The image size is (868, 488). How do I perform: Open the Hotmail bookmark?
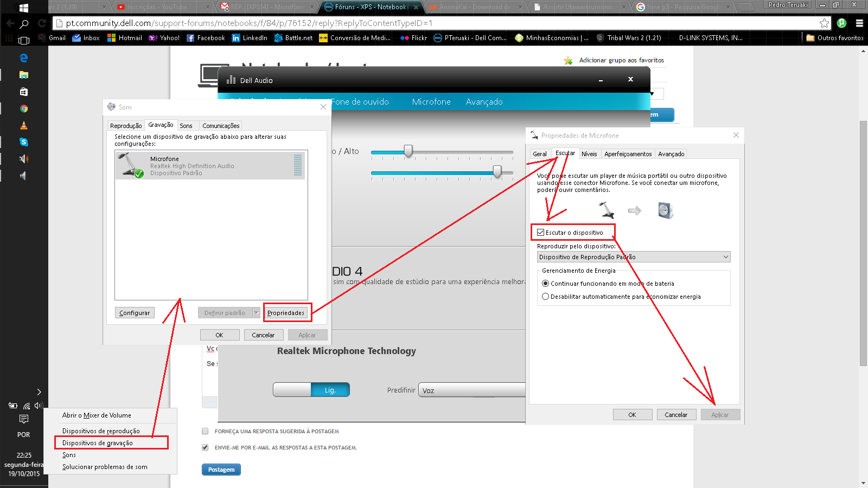point(125,38)
